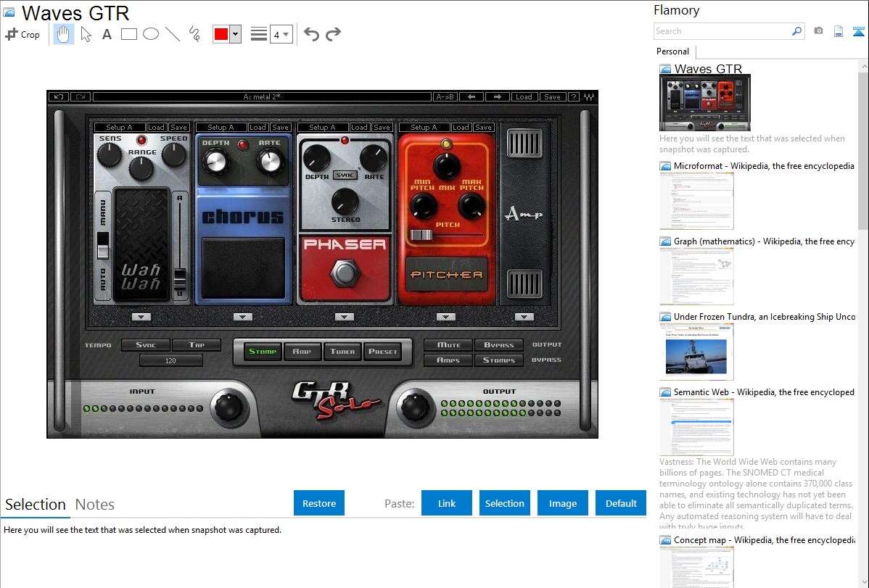Open selector arrow under the Amp slot
Image resolution: width=869 pixels, height=588 pixels.
[x=524, y=317]
